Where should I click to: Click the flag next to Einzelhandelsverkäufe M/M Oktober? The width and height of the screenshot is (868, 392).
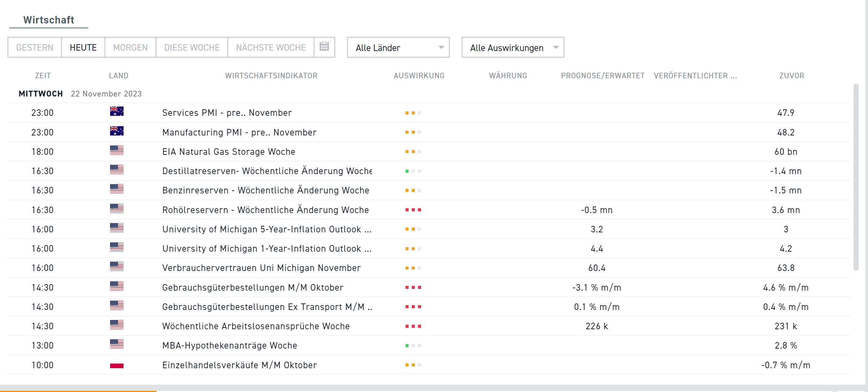(x=116, y=365)
